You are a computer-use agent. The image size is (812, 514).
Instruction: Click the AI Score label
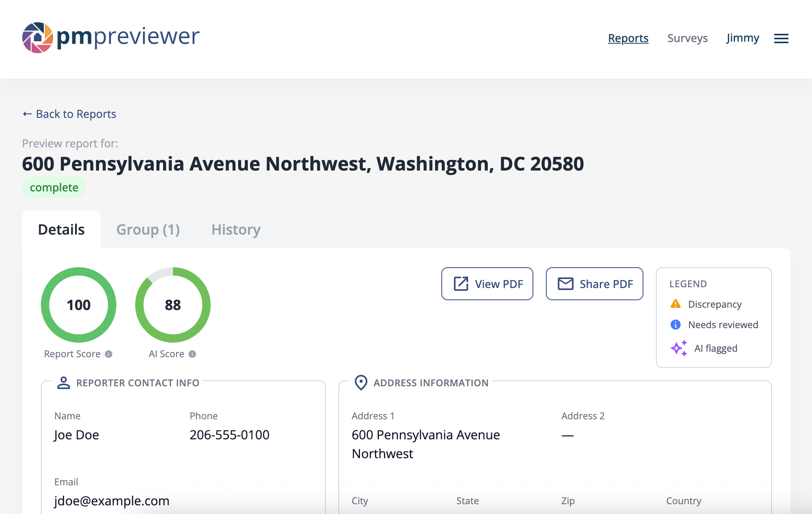click(x=167, y=354)
